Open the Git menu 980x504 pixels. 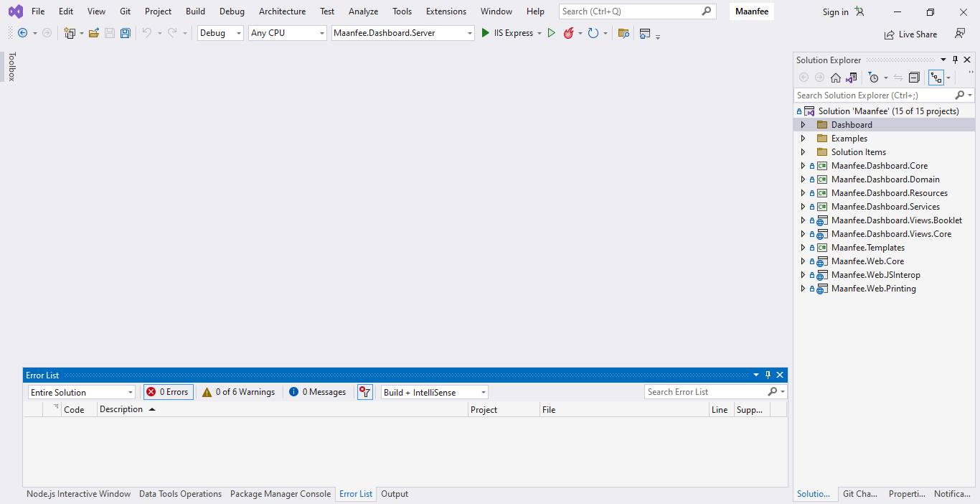point(126,11)
